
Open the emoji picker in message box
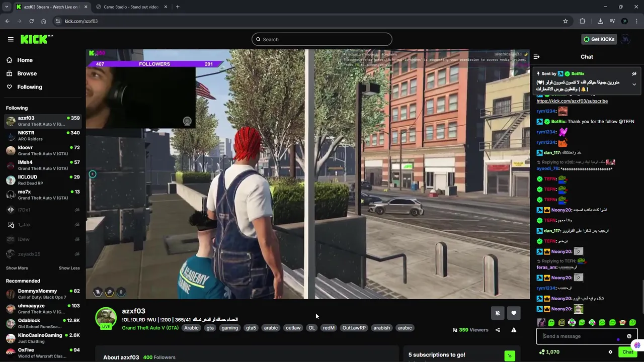coord(629,336)
